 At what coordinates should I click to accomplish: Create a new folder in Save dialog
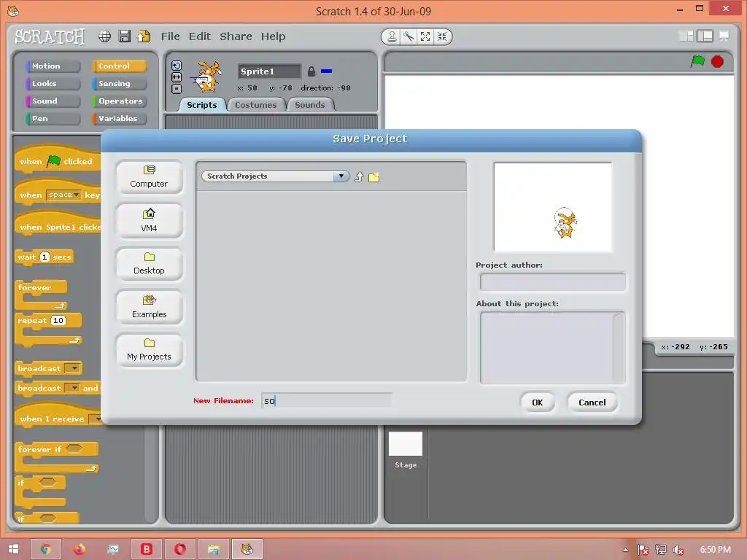(374, 177)
